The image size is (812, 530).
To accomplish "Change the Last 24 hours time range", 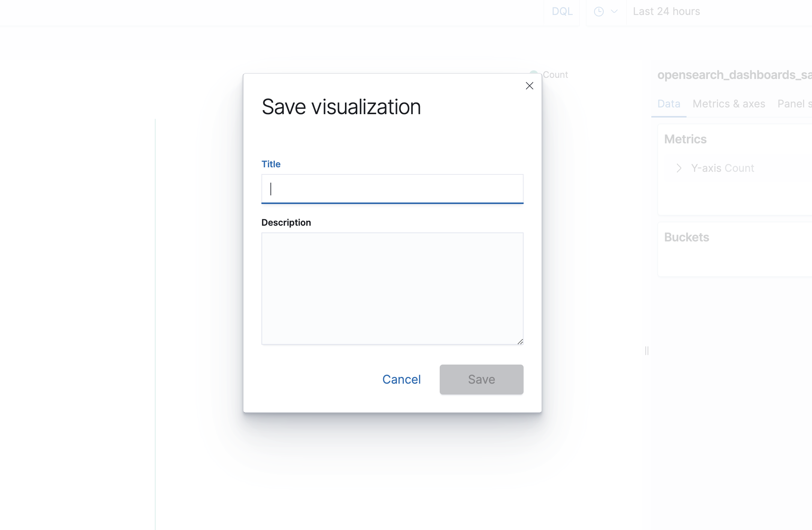I will pyautogui.click(x=666, y=11).
